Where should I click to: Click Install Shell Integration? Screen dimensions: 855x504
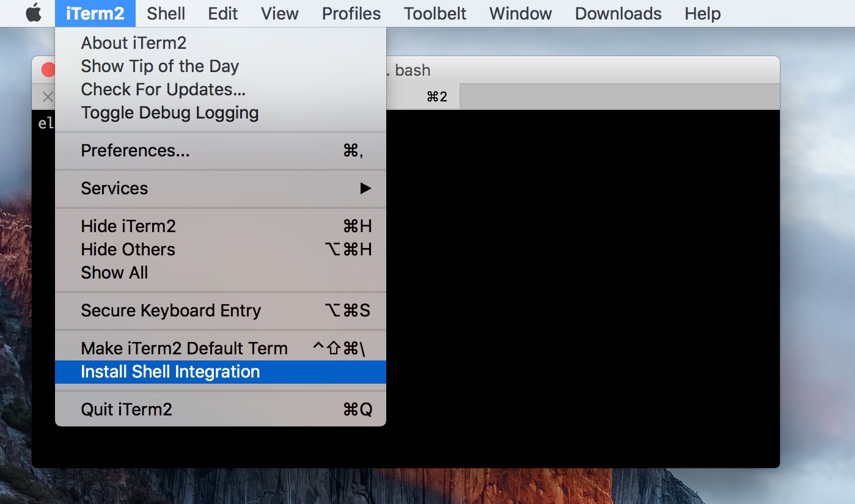221,372
